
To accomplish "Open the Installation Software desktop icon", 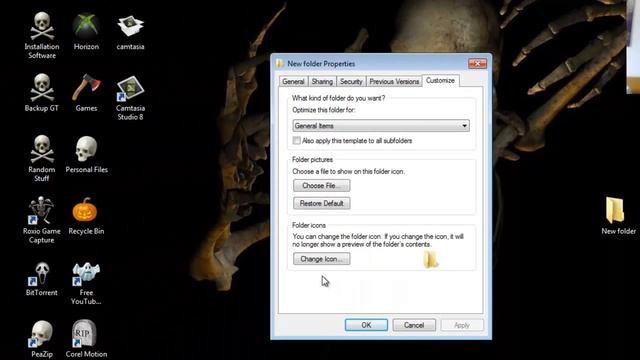I will [x=42, y=26].
